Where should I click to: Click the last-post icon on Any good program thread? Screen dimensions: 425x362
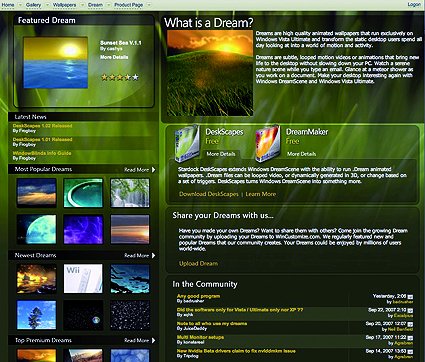click(410, 296)
